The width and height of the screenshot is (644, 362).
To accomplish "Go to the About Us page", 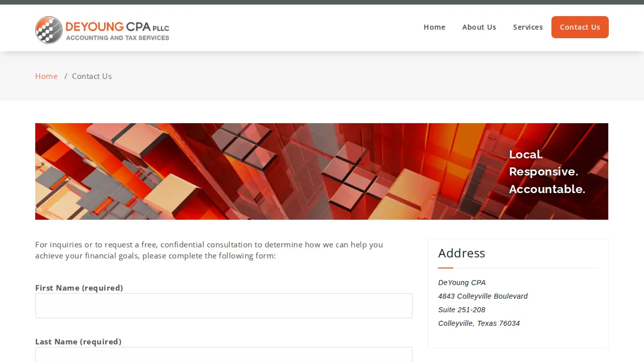I will pos(479,27).
